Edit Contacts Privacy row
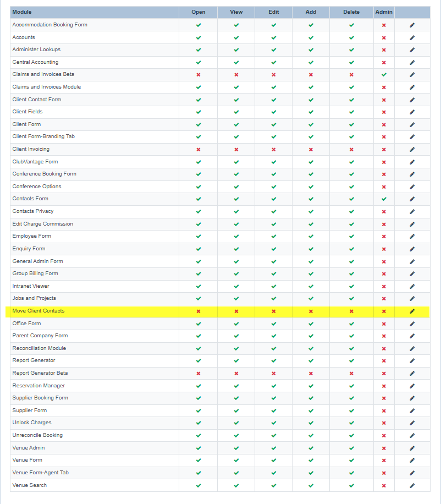This screenshot has width=441, height=504. click(412, 211)
